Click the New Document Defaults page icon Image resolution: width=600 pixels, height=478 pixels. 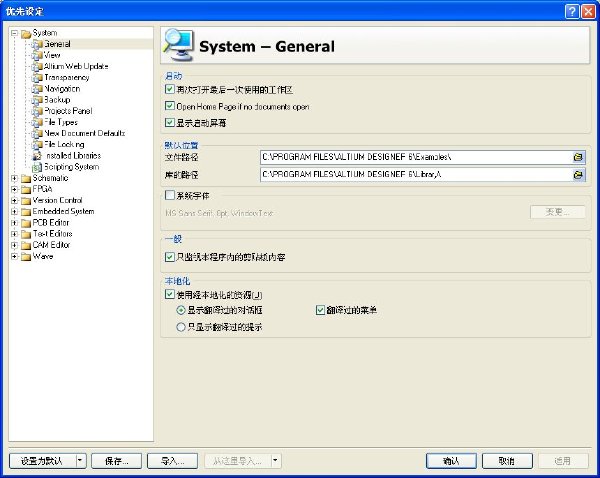pyautogui.click(x=37, y=134)
